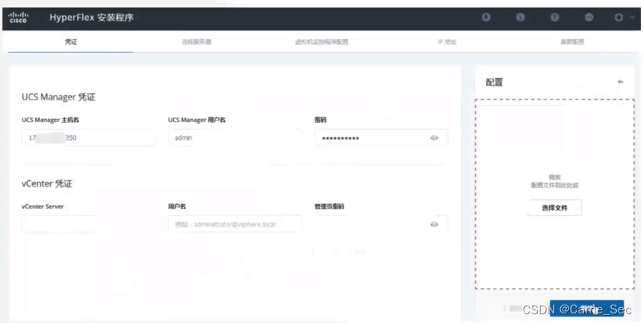Click the header icon left of info icon
The width and height of the screenshot is (644, 323).
486,18
